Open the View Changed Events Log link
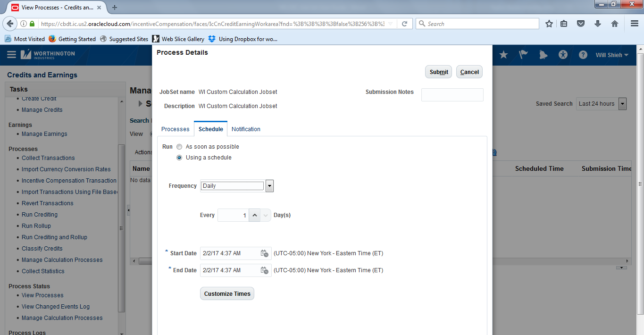The image size is (644, 335). pos(56,307)
